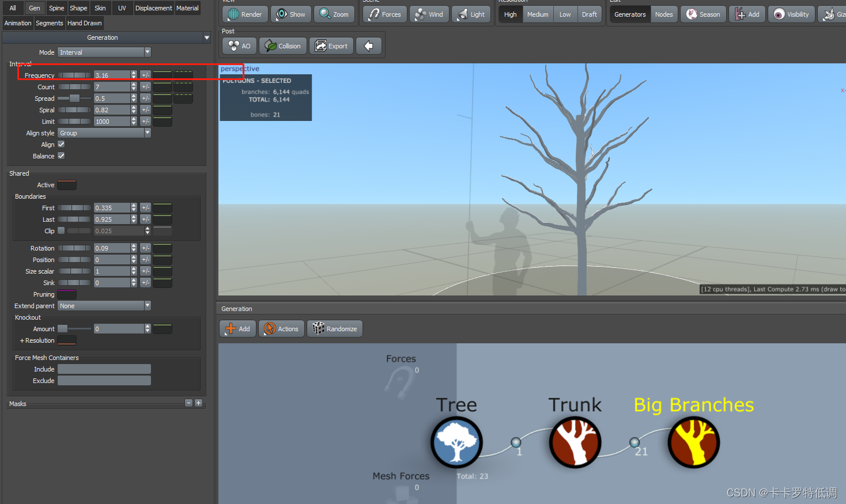Viewport: 846px width, 504px height.
Task: Set resolution to Medium
Action: pos(538,14)
